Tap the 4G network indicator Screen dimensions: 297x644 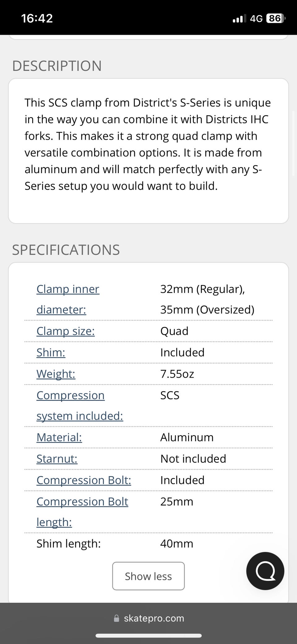click(256, 19)
